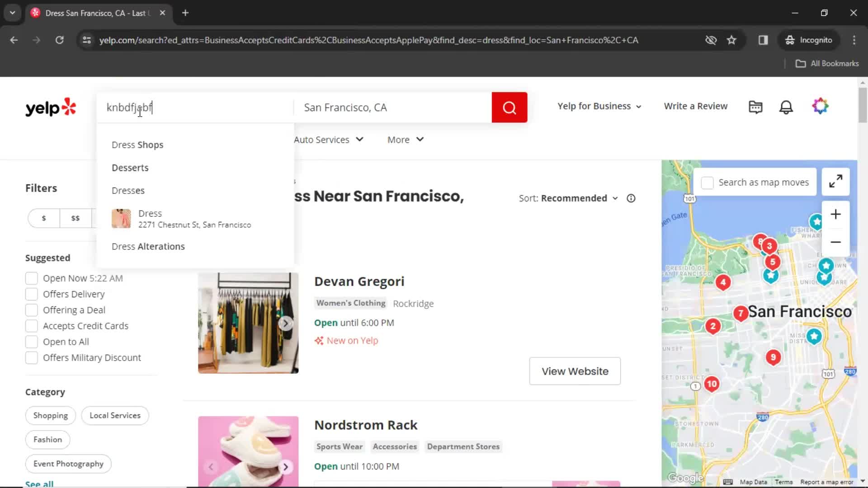The height and width of the screenshot is (488, 868).
Task: Click the Devan Gregori listing thumbnail
Action: click(247, 323)
